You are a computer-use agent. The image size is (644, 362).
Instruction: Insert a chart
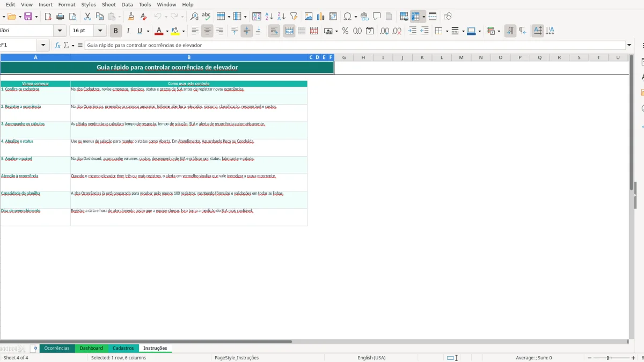tap(321, 17)
